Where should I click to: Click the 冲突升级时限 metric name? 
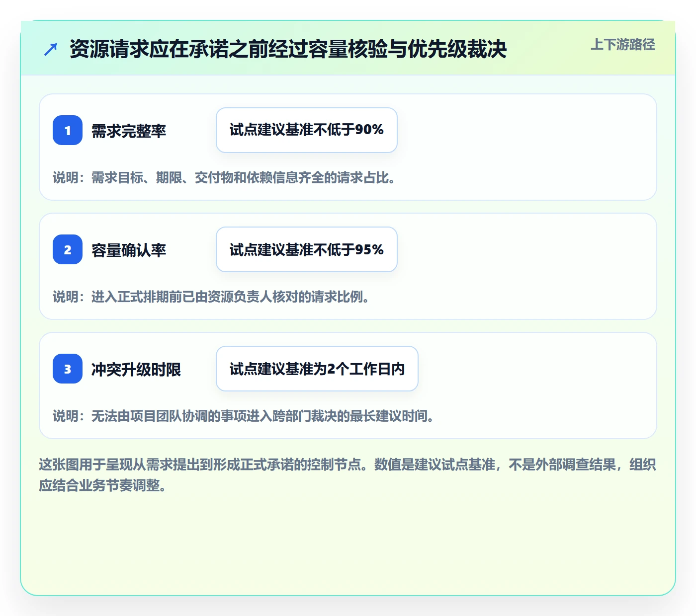click(x=136, y=370)
